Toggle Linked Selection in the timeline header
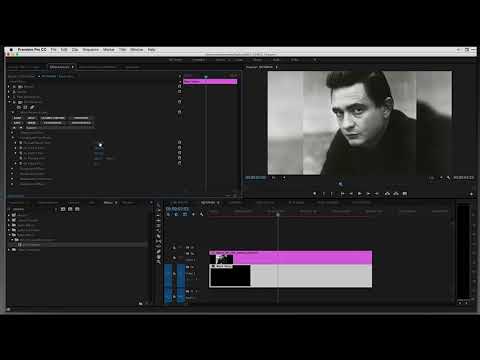The width and height of the screenshot is (480, 360). click(x=185, y=214)
